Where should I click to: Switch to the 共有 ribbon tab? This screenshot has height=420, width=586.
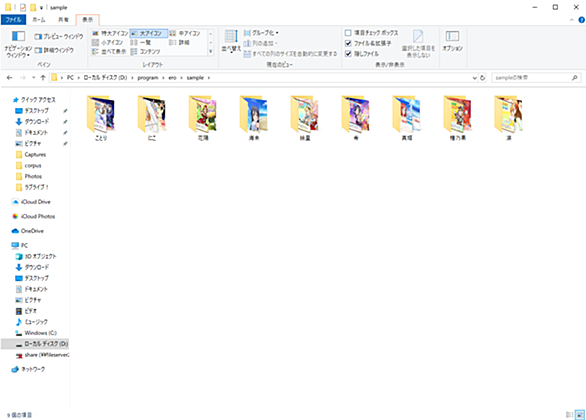pyautogui.click(x=63, y=20)
